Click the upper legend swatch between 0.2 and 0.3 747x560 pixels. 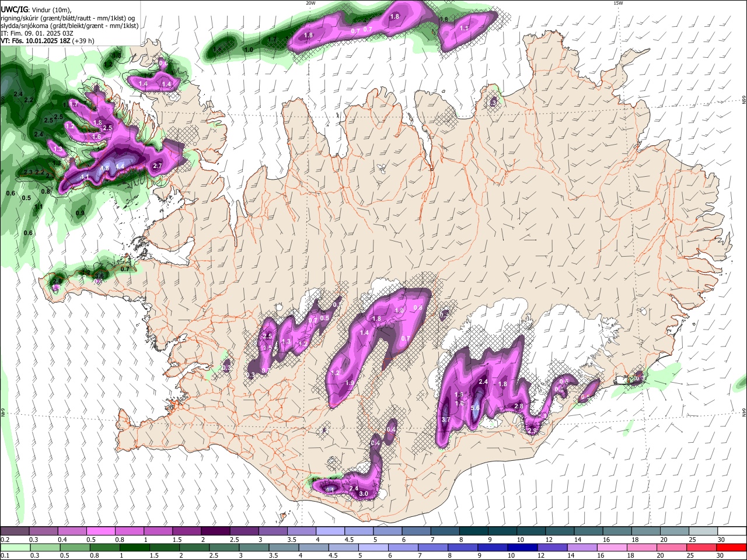15,531
